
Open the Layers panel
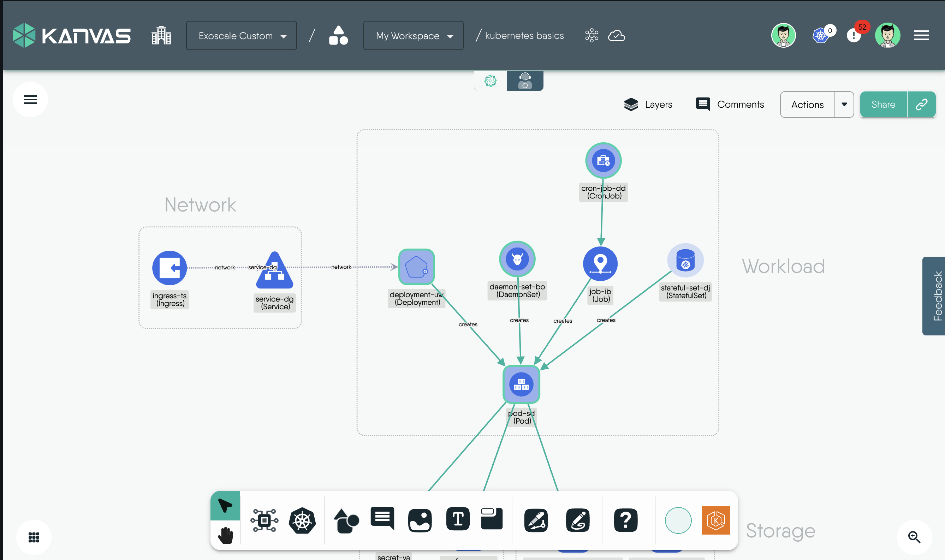click(648, 105)
